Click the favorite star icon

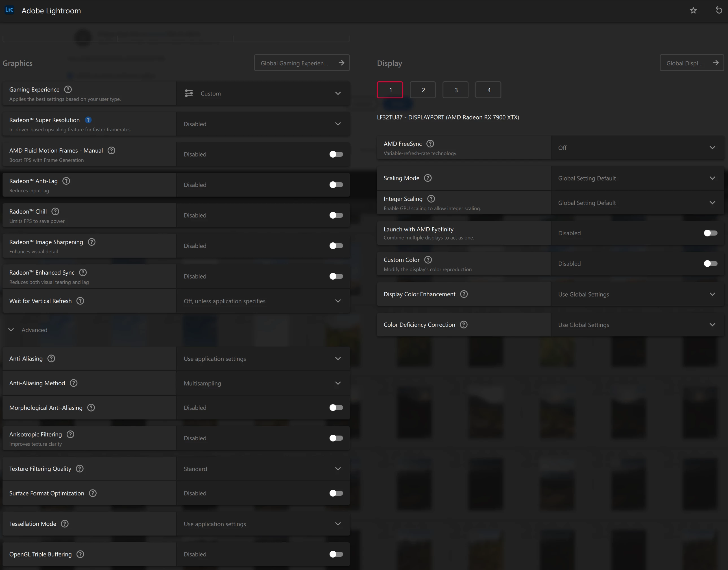(693, 10)
